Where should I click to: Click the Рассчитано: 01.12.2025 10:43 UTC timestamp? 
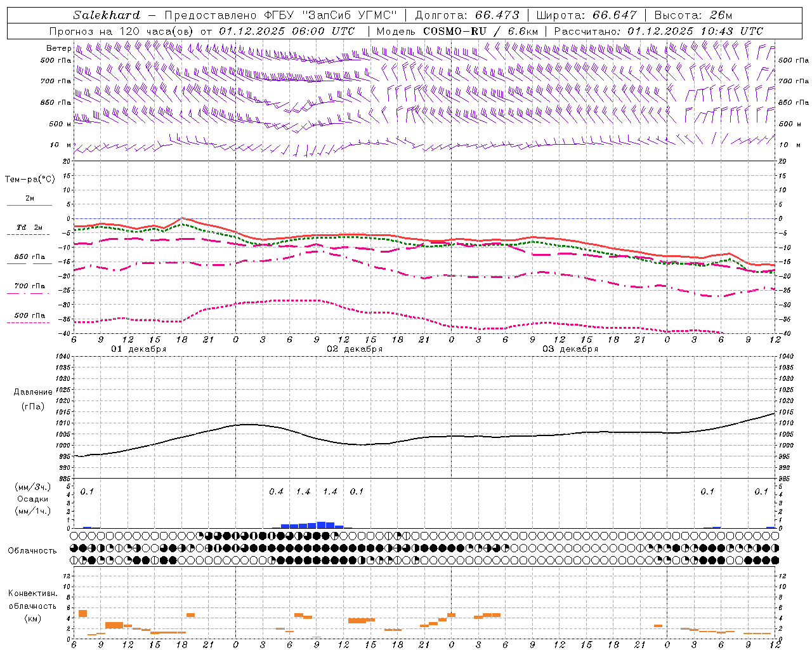click(x=658, y=31)
